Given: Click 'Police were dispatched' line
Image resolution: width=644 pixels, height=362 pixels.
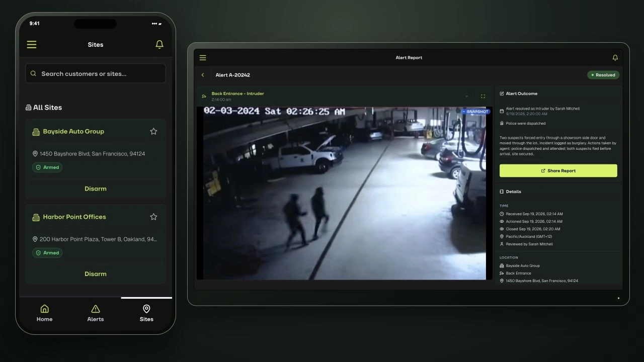Looking at the screenshot, I should coord(526,123).
